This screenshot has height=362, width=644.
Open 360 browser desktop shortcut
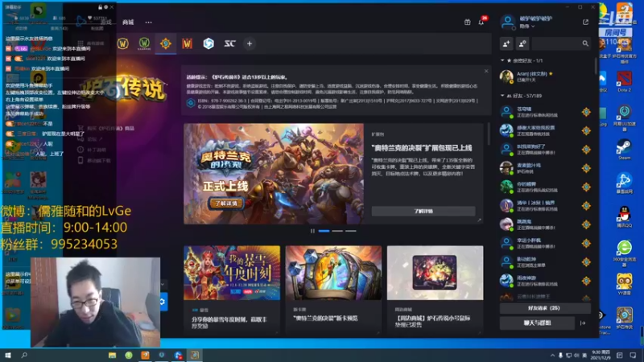624,253
